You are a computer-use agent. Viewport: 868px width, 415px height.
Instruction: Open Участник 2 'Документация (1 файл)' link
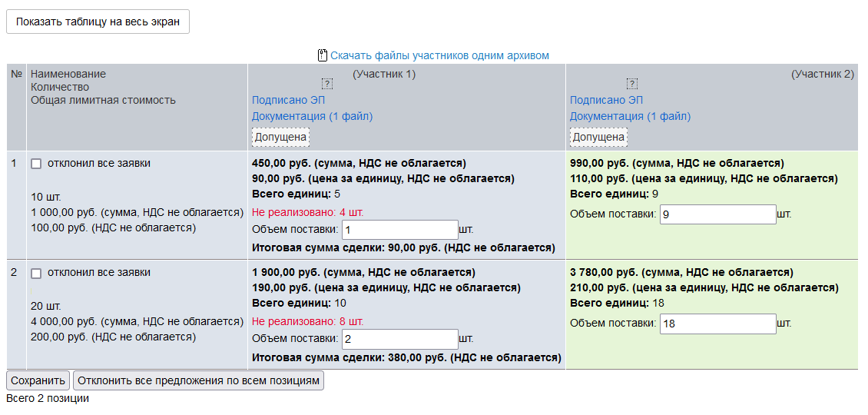click(630, 116)
